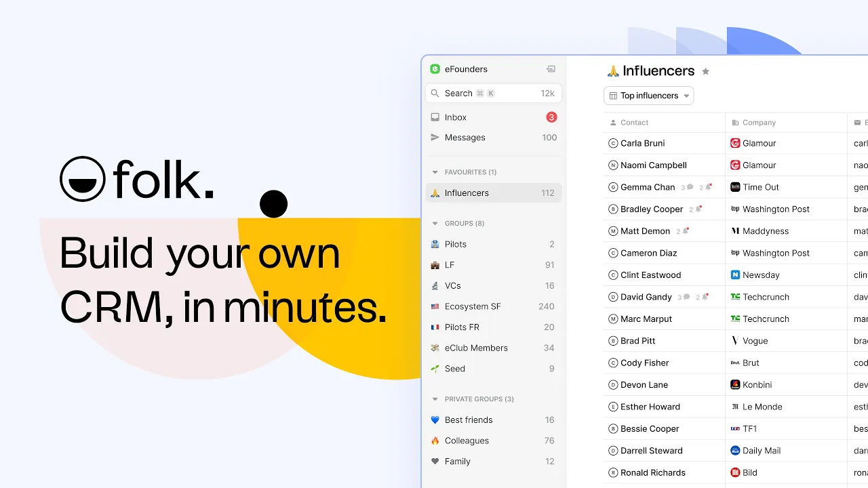
Task: Click the Brut company cell
Action: pyautogui.click(x=786, y=363)
